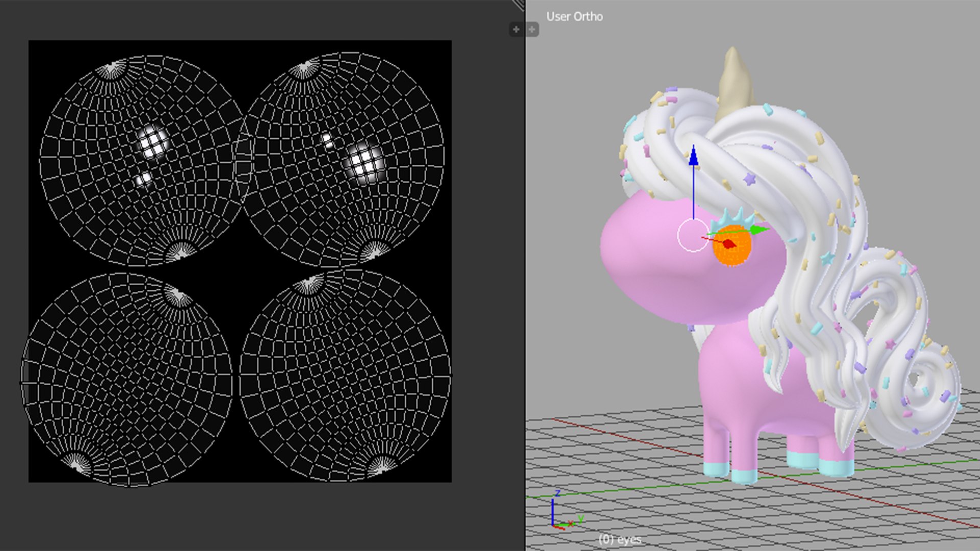Select the bottom-right UV sphere island

345,375
